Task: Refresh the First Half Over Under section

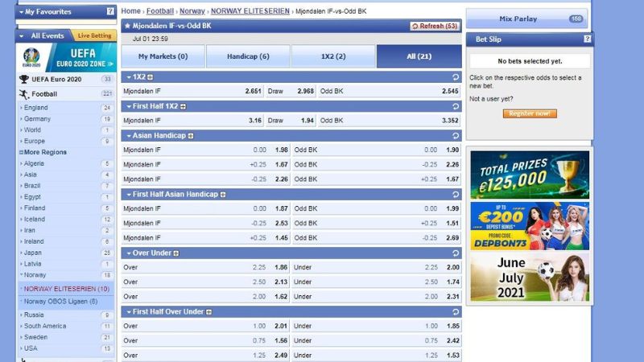Action: tap(455, 312)
